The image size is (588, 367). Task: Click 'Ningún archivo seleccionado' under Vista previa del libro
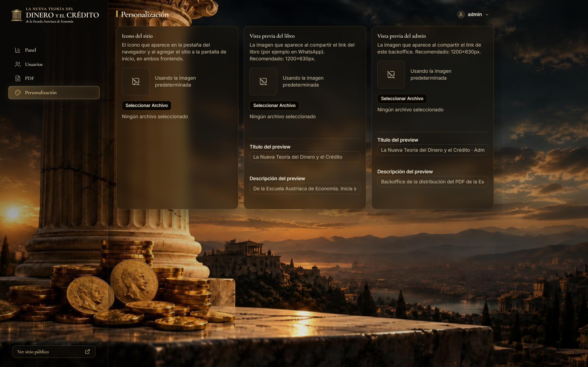(x=283, y=117)
